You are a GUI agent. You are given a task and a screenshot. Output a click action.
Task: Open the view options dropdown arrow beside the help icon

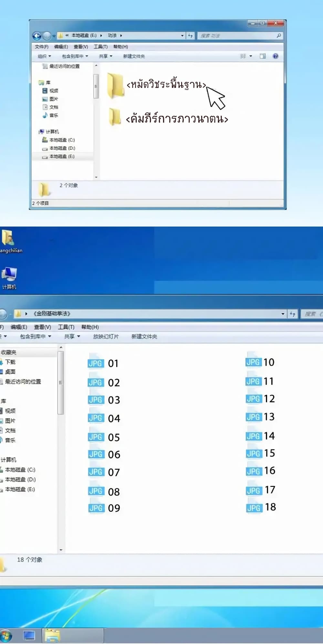coord(251,56)
